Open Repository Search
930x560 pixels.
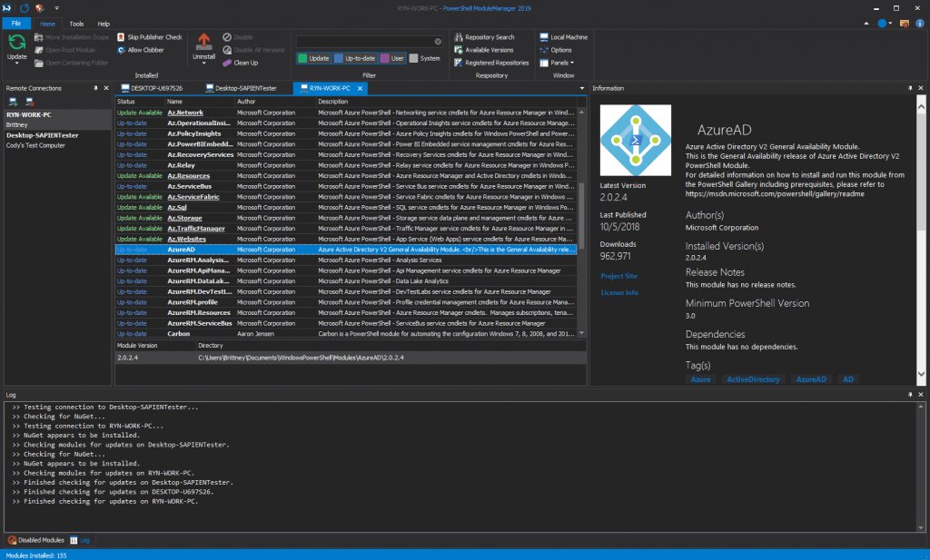[485, 36]
